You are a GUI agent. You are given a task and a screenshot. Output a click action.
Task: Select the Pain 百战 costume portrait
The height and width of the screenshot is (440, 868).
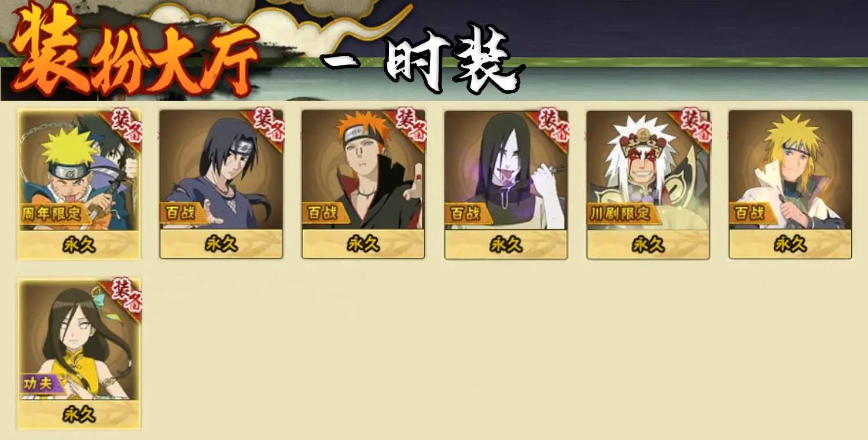363,170
